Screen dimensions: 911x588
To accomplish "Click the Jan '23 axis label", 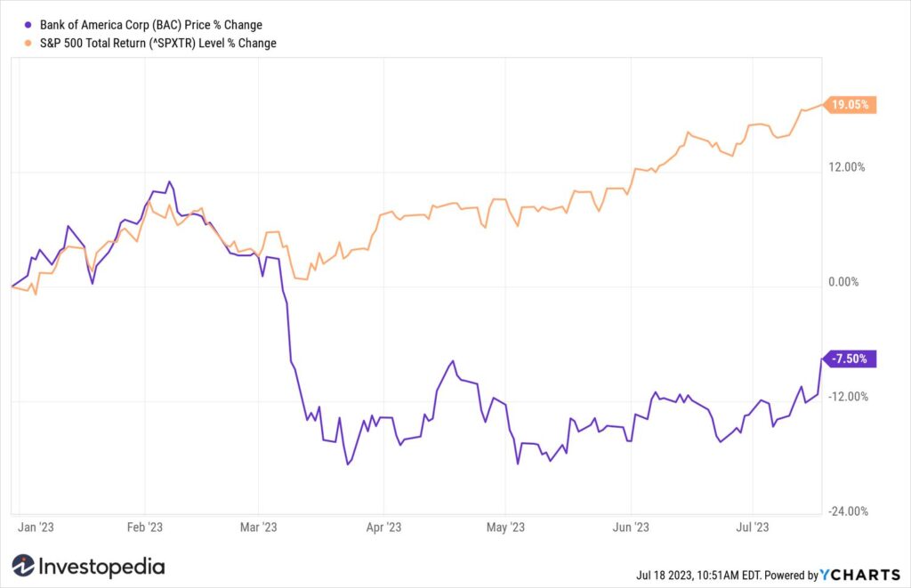I will click(x=36, y=528).
